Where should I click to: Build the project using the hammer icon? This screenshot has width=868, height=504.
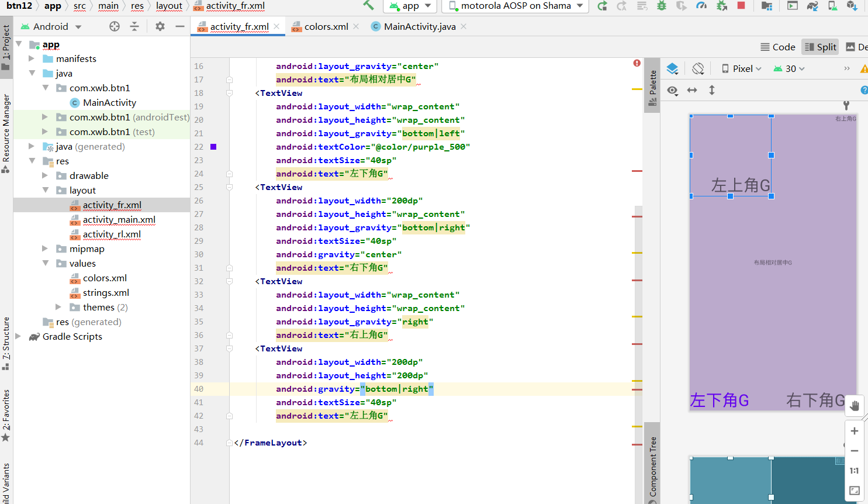click(367, 6)
